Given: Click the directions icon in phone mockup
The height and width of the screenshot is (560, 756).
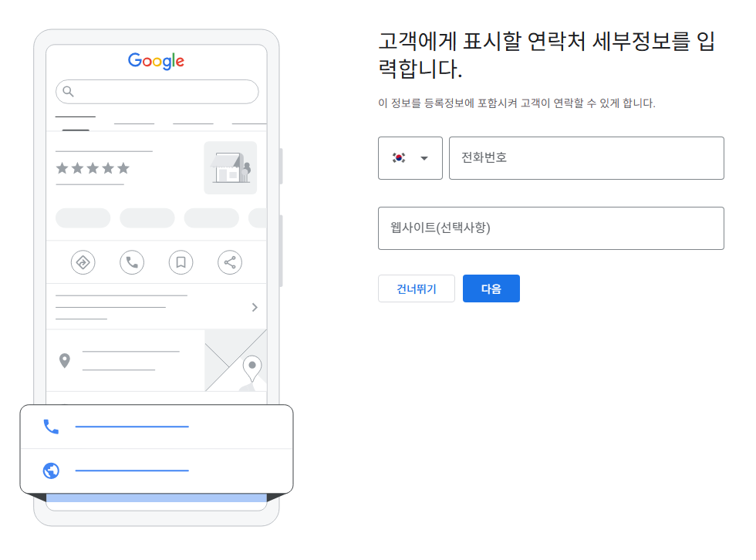Looking at the screenshot, I should (83, 263).
